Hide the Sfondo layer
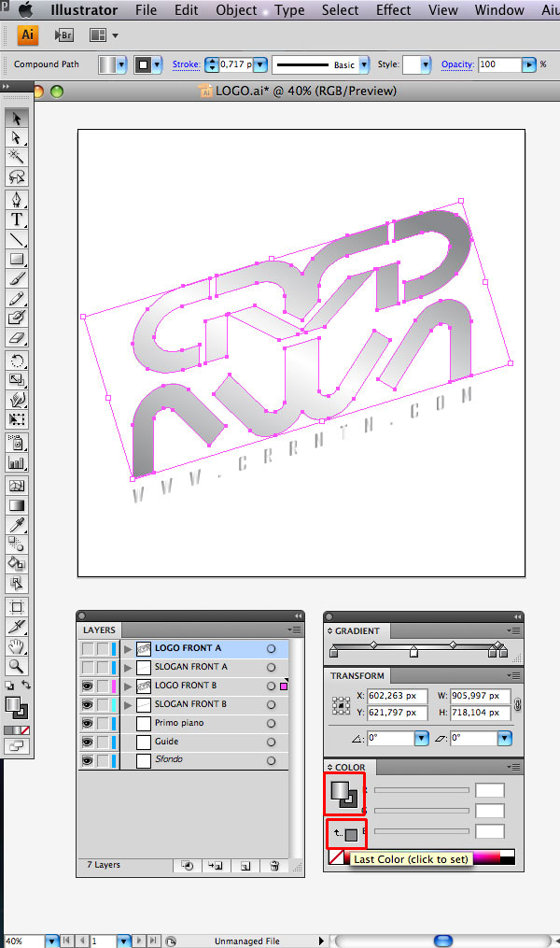 point(88,760)
